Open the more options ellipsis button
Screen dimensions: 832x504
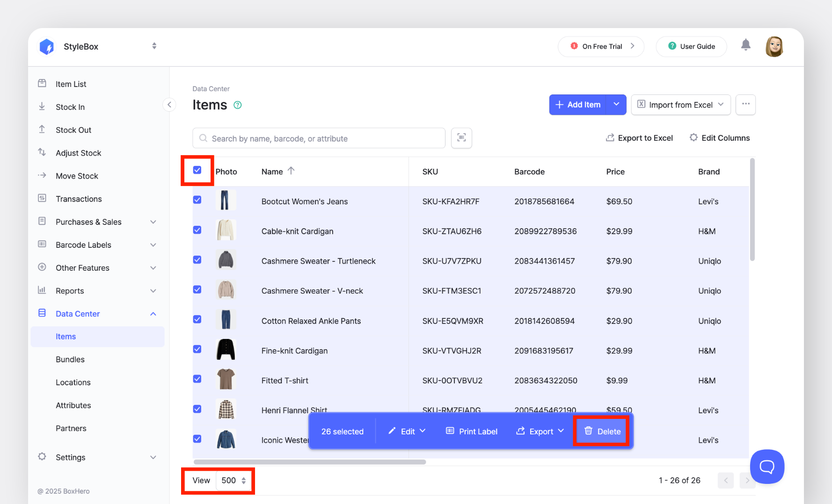point(745,104)
